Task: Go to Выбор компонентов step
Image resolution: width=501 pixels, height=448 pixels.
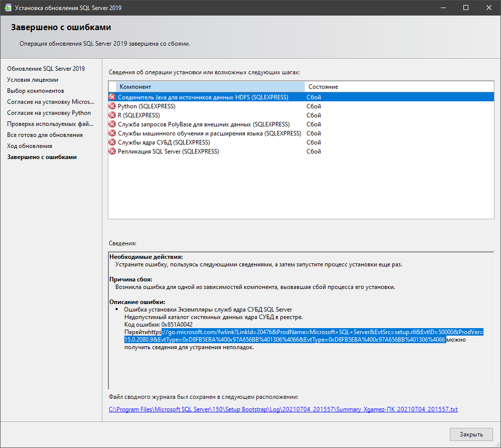Action: coord(36,91)
